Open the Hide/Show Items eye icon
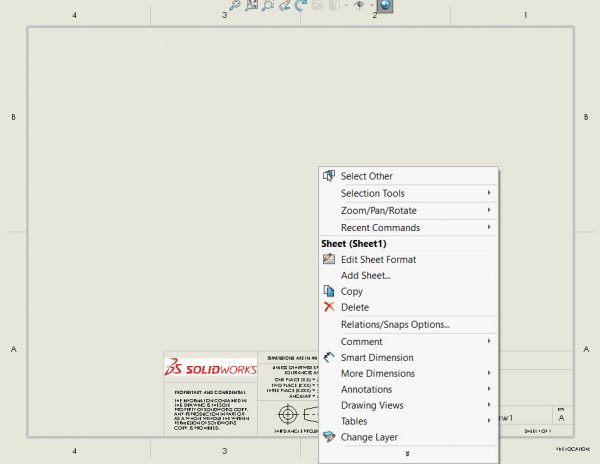600x464 pixels. click(359, 5)
